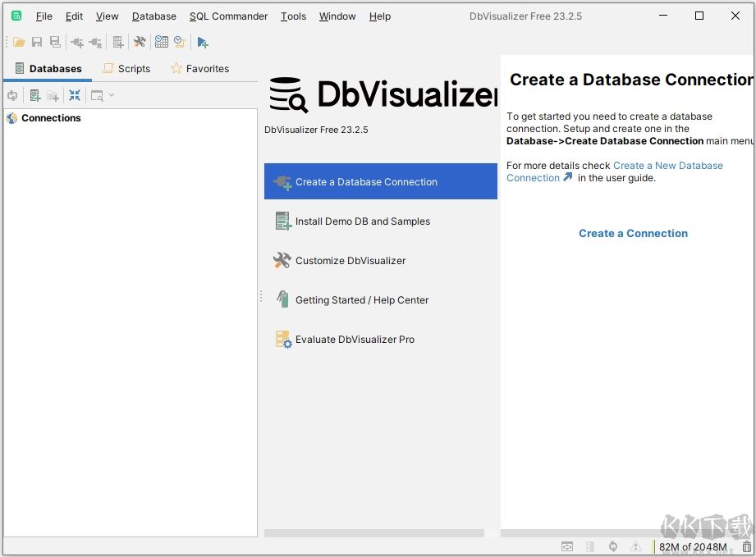The width and height of the screenshot is (756, 557).
Task: Click the add connection icon in Databases panel
Action: [x=35, y=95]
